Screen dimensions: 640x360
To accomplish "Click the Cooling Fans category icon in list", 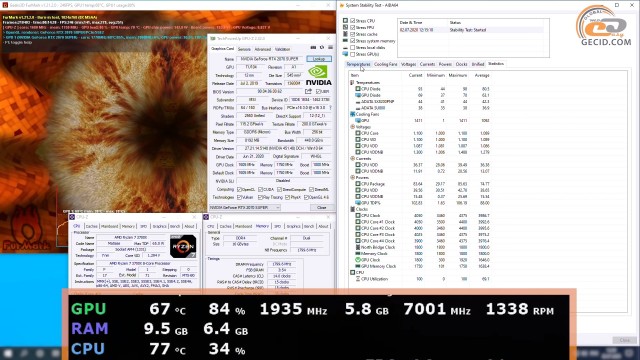I will (x=352, y=114).
